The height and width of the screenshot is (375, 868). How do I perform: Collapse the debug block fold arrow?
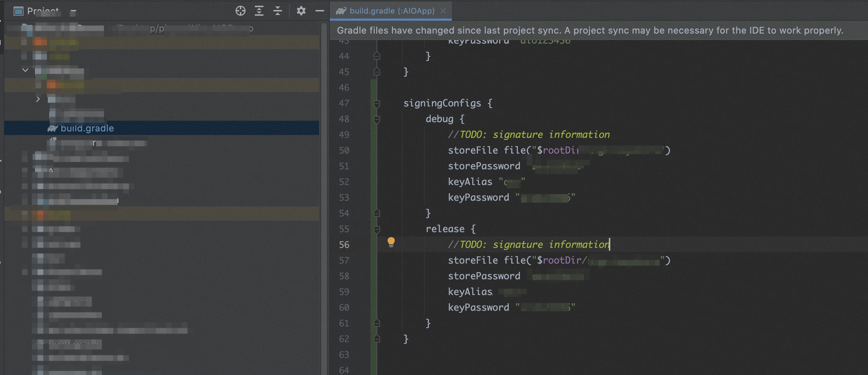point(377,119)
